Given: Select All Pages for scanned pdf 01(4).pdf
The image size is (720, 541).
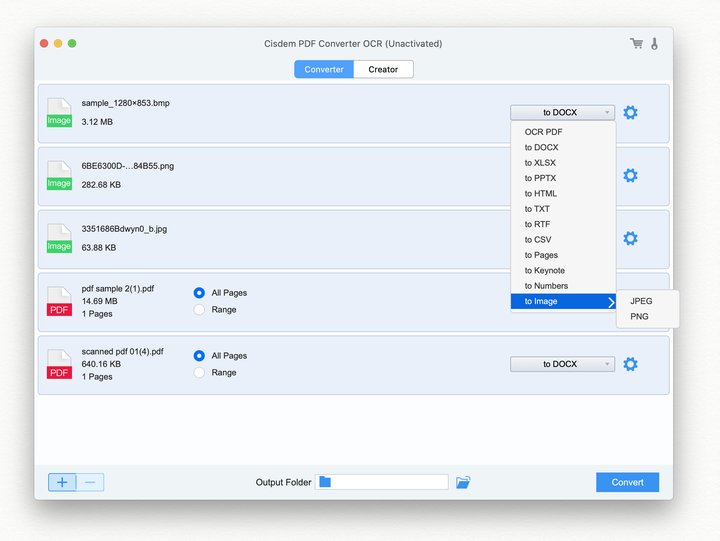Looking at the screenshot, I should [200, 356].
